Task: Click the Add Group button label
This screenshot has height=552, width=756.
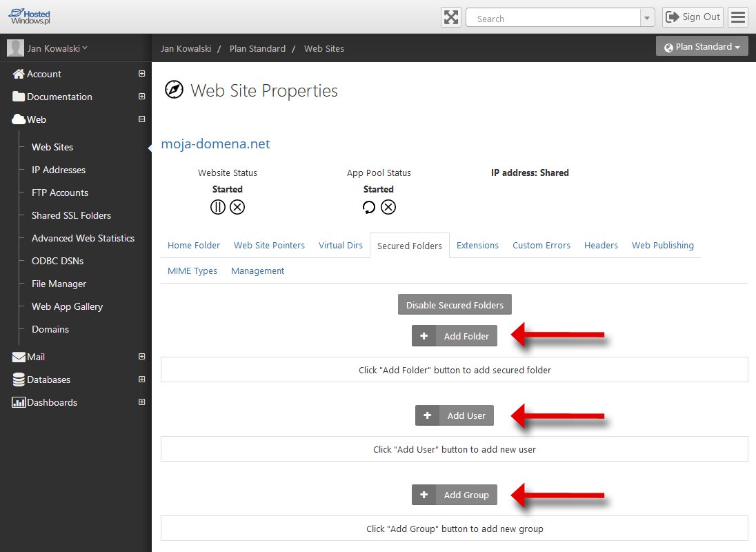Action: pyautogui.click(x=466, y=495)
